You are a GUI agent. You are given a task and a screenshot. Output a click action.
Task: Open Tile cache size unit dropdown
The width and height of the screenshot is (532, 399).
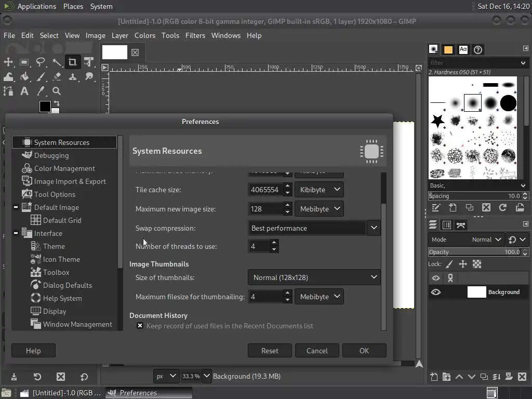click(x=319, y=190)
